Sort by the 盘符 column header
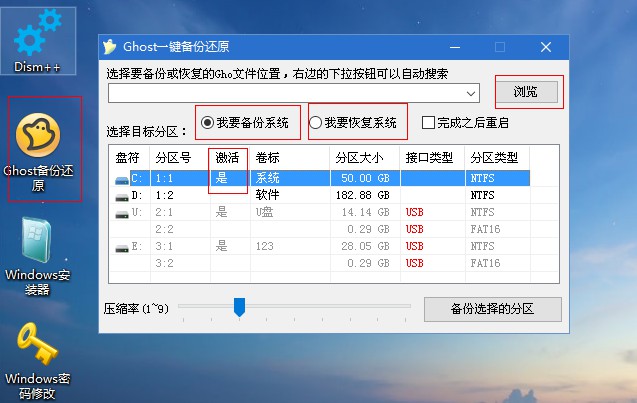 click(x=130, y=157)
